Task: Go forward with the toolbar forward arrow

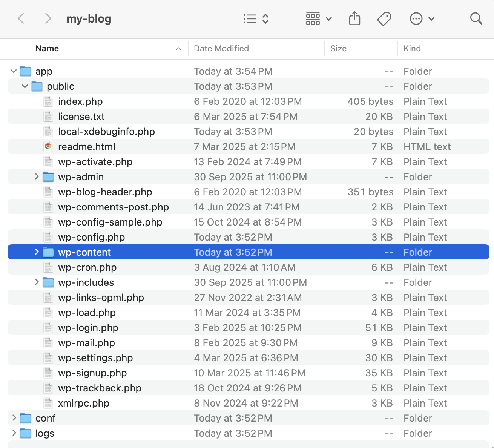Action: coord(48,18)
